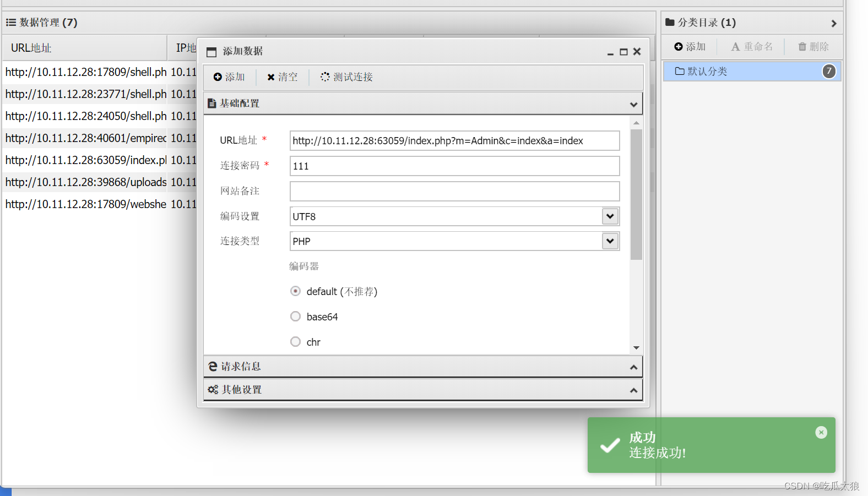Select the default (不推荐) encoder radio
The width and height of the screenshot is (868, 496).
point(296,291)
